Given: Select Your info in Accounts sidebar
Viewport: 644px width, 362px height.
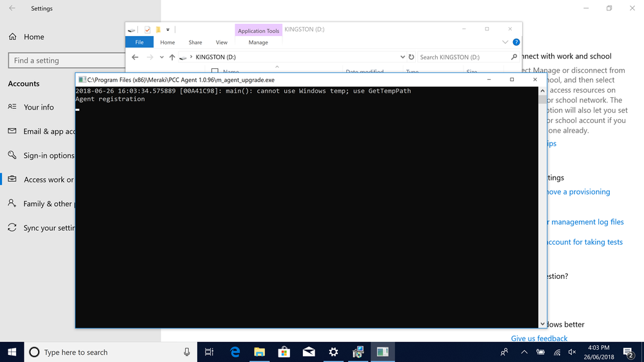Looking at the screenshot, I should coord(39,107).
